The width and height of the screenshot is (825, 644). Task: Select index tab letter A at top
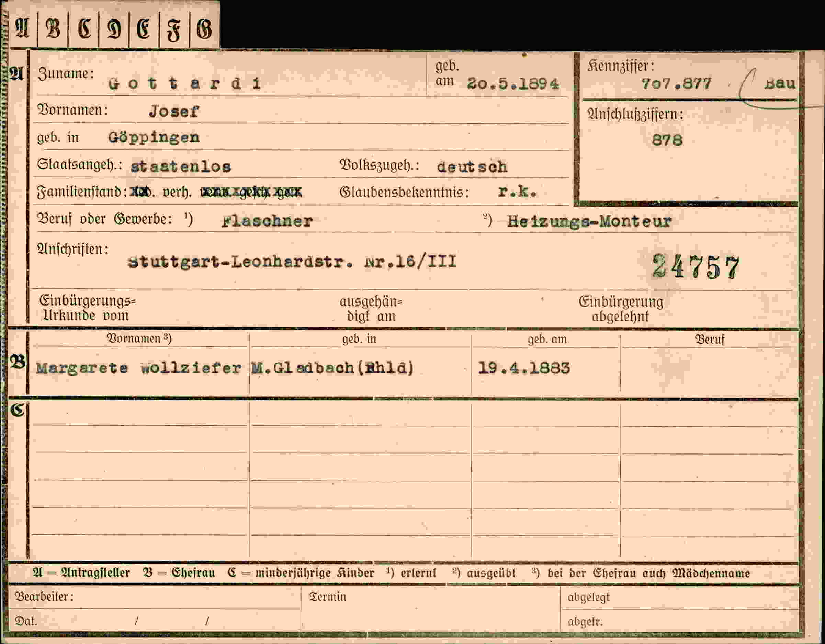click(22, 28)
